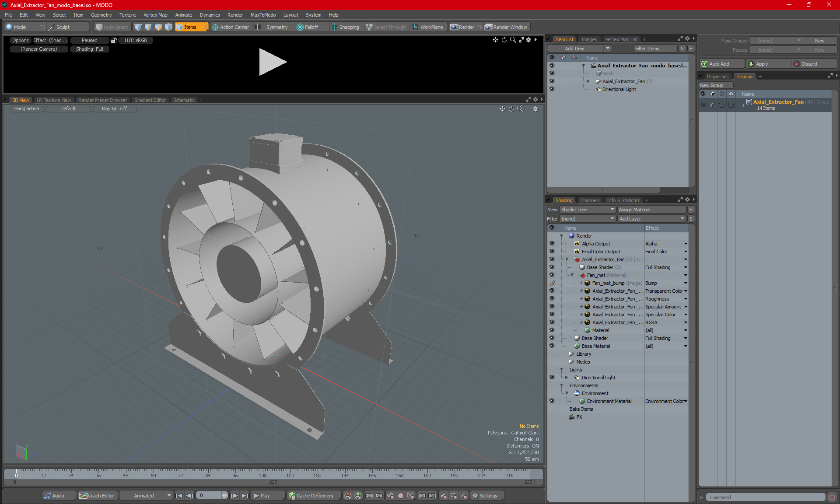Click the Assign Material button
Viewport: 840px width, 504px height.
(651, 210)
